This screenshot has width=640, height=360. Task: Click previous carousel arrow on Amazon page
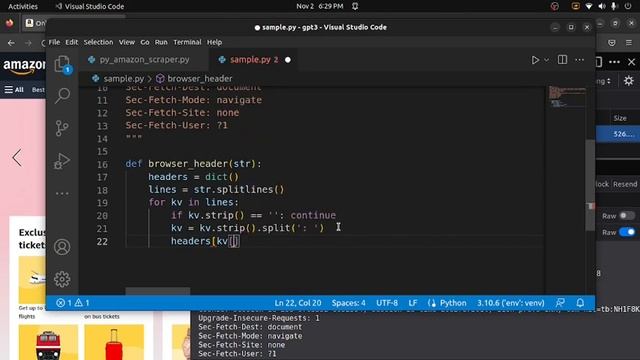[17, 158]
